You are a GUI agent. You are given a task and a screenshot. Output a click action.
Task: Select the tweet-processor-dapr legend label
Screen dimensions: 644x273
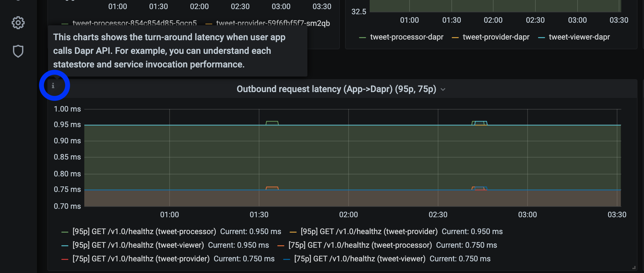[407, 37]
